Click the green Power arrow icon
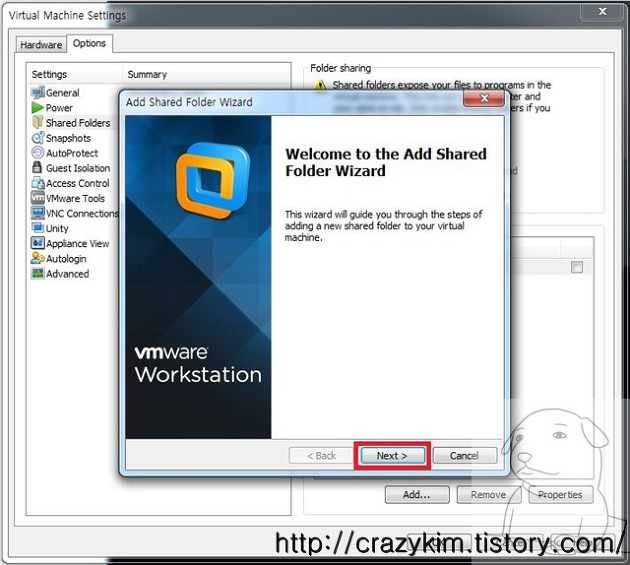Image resolution: width=630 pixels, height=565 pixels. [38, 108]
